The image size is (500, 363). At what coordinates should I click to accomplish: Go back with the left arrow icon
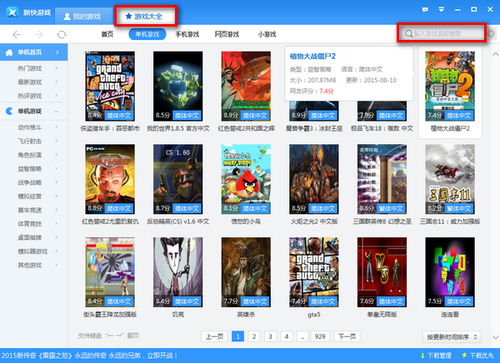[16, 35]
